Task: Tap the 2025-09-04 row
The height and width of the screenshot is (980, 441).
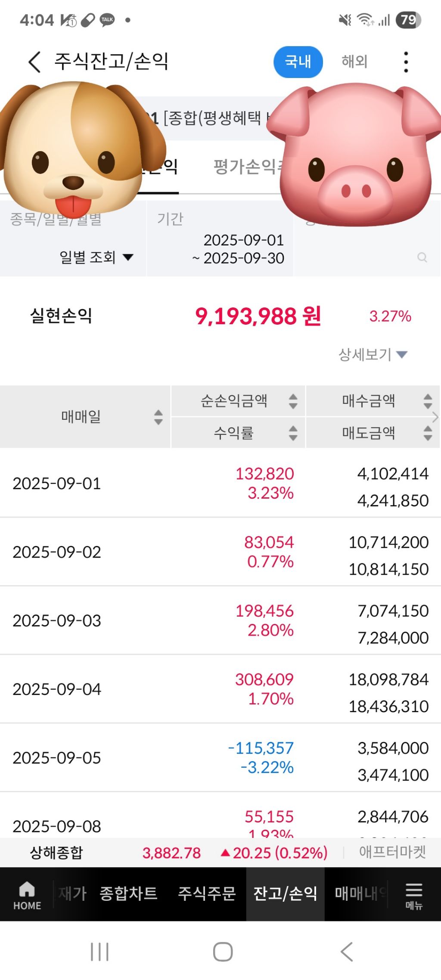Action: tap(220, 689)
